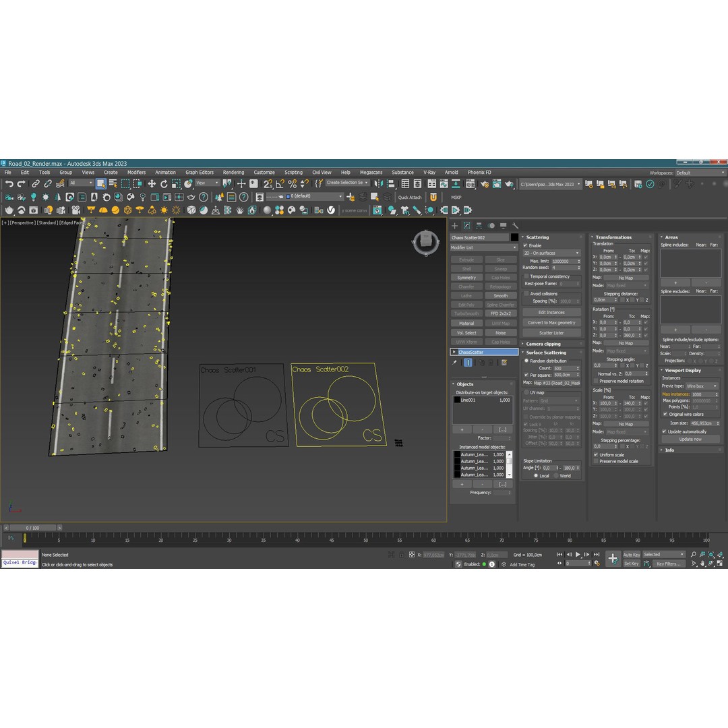The width and height of the screenshot is (728, 728).
Task: Select Line001 in the distribute-on target list
Action: (x=470, y=399)
